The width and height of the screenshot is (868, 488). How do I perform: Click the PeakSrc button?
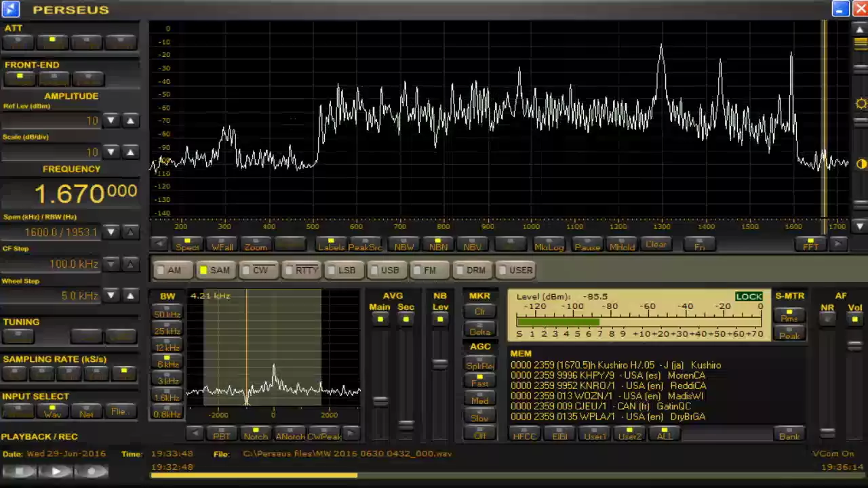(366, 245)
